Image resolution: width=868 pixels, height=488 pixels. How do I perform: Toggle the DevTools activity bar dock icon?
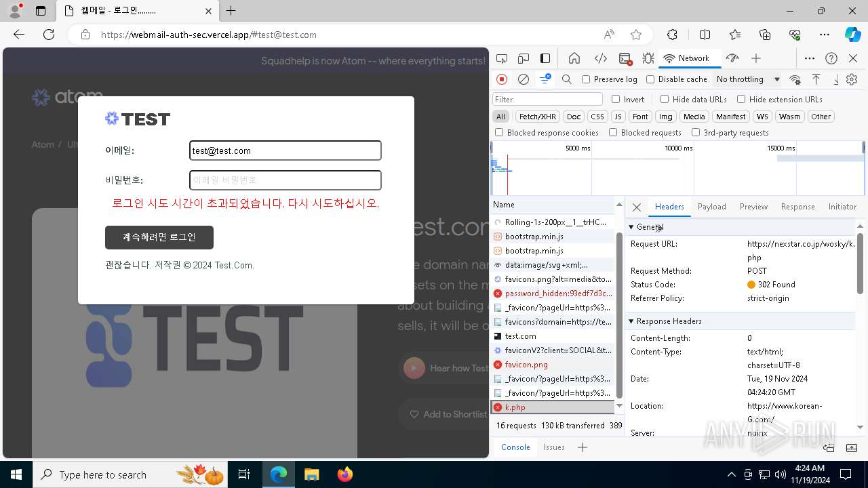545,58
